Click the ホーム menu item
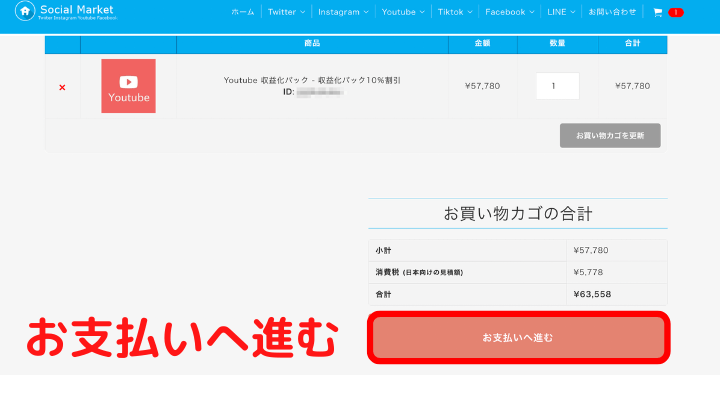 point(242,12)
